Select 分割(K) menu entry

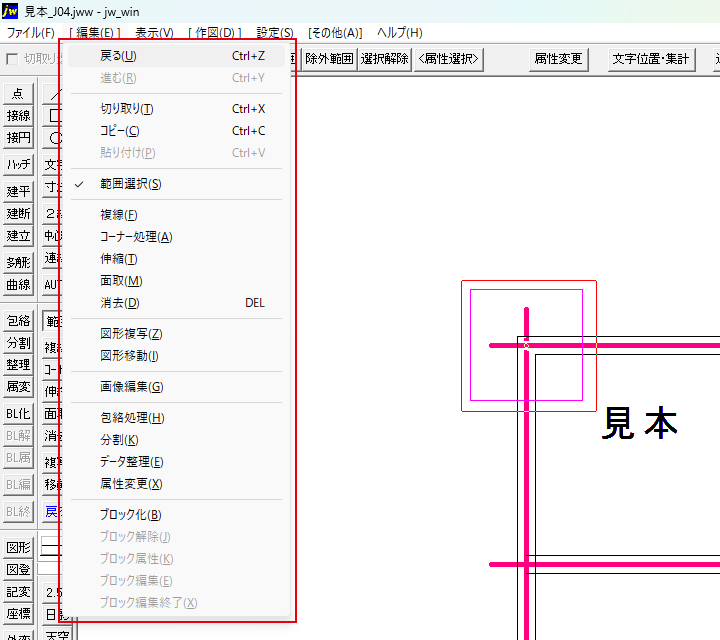176,440
